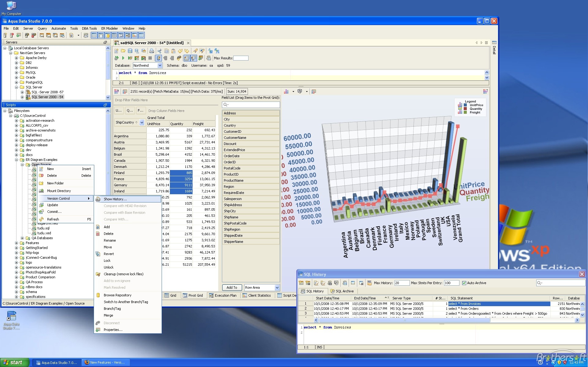Switch to the SQL Archive tab

coord(342,291)
